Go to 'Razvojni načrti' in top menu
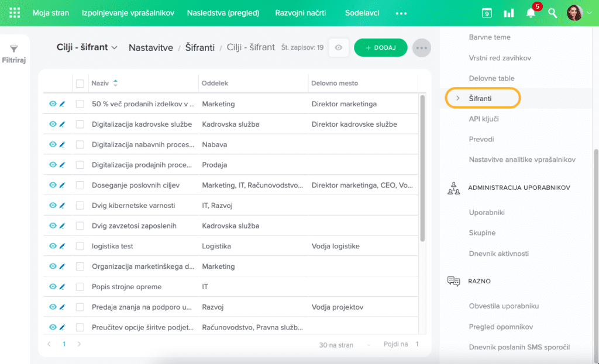 pyautogui.click(x=301, y=13)
